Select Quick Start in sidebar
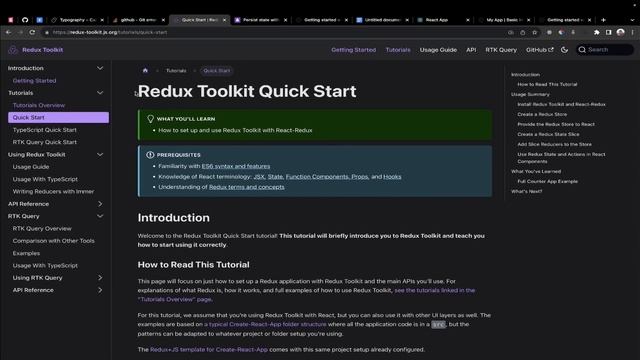 click(x=58, y=117)
